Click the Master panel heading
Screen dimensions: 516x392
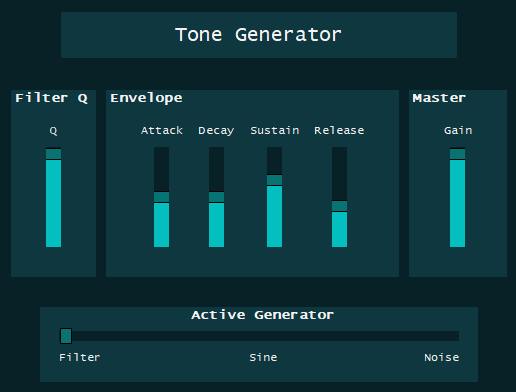439,98
